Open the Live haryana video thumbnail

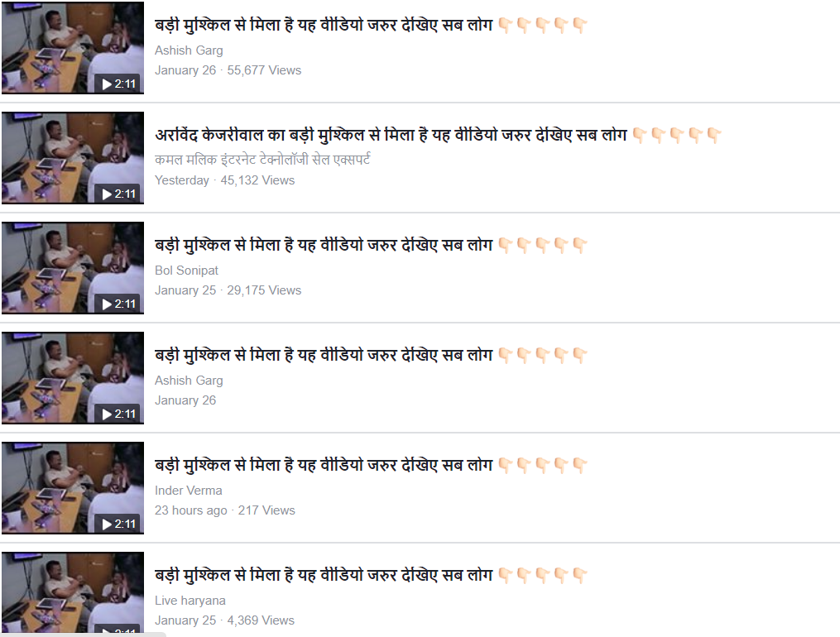click(x=72, y=592)
